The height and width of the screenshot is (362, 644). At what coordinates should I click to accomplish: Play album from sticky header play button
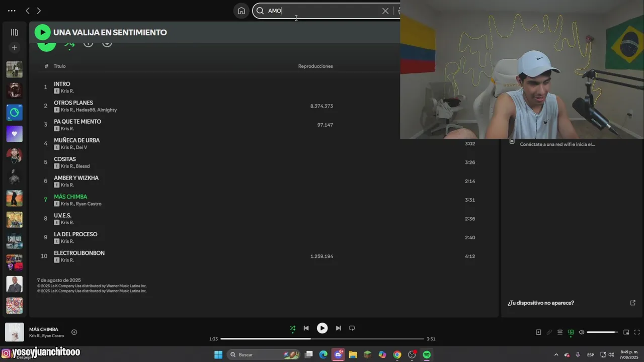coord(42,32)
